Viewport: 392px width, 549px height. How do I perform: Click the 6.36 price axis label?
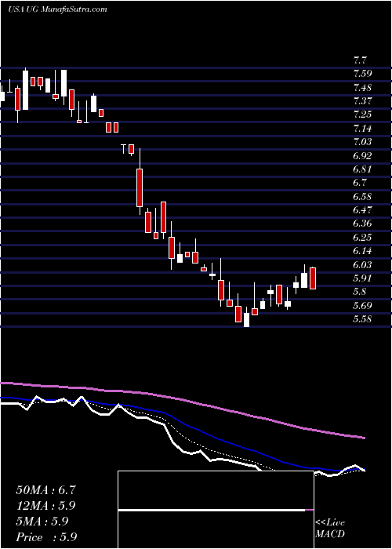[362, 224]
